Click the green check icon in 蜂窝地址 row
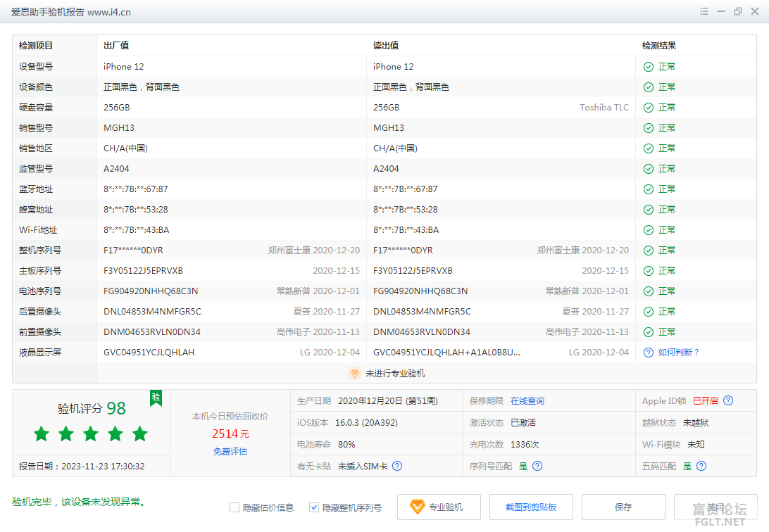 [x=649, y=210]
